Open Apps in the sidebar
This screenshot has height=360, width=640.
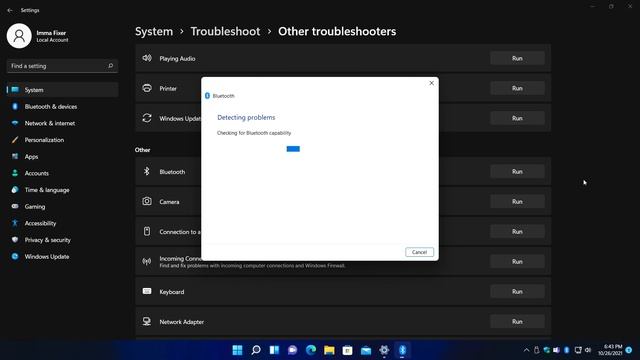coord(62,157)
